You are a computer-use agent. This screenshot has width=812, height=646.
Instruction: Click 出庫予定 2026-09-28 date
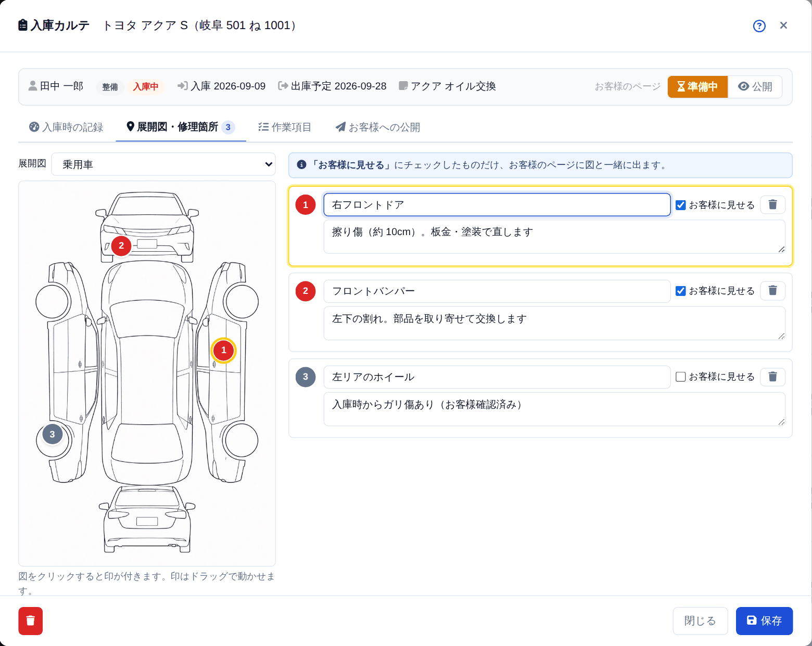[338, 86]
